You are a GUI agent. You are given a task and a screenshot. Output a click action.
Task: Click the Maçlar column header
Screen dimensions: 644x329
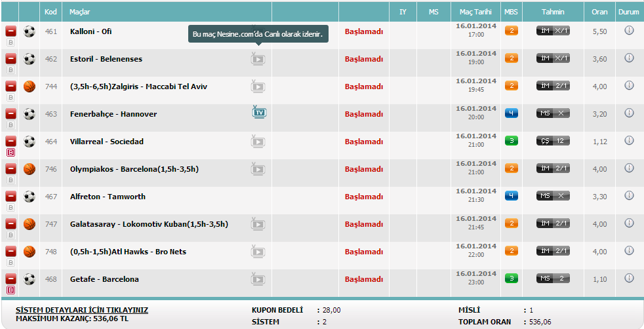pyautogui.click(x=80, y=12)
